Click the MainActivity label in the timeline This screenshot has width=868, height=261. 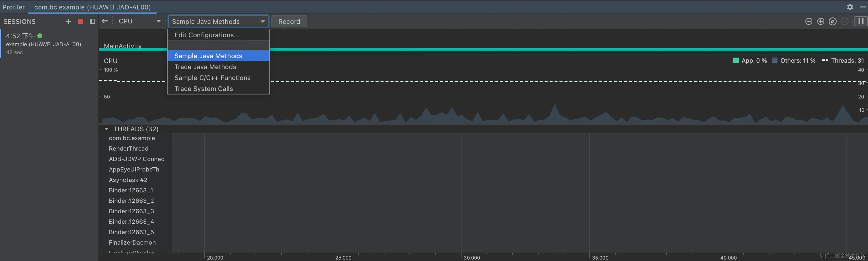(x=123, y=46)
